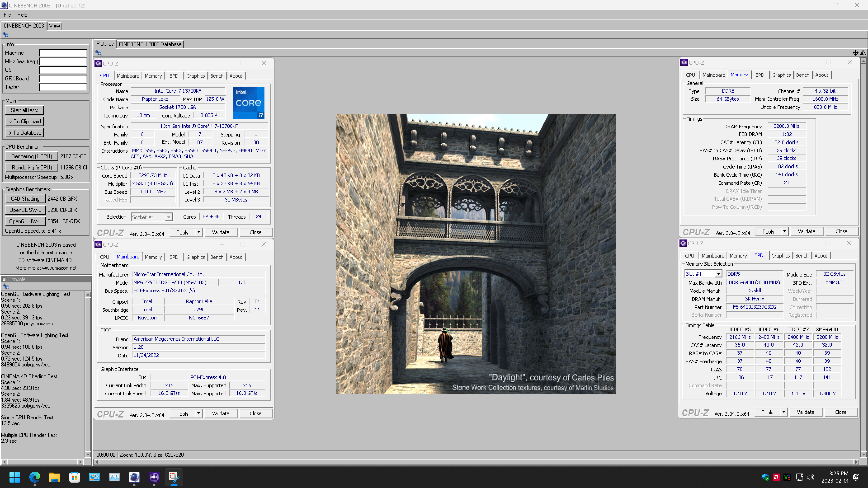Click the Tools button in SPD window
The height and width of the screenshot is (488, 868).
[767, 412]
